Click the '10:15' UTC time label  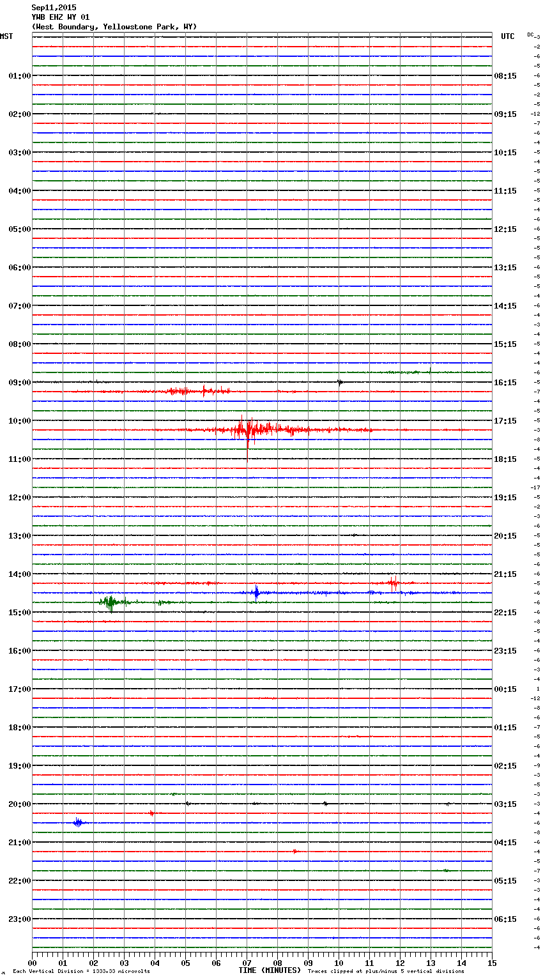point(505,153)
